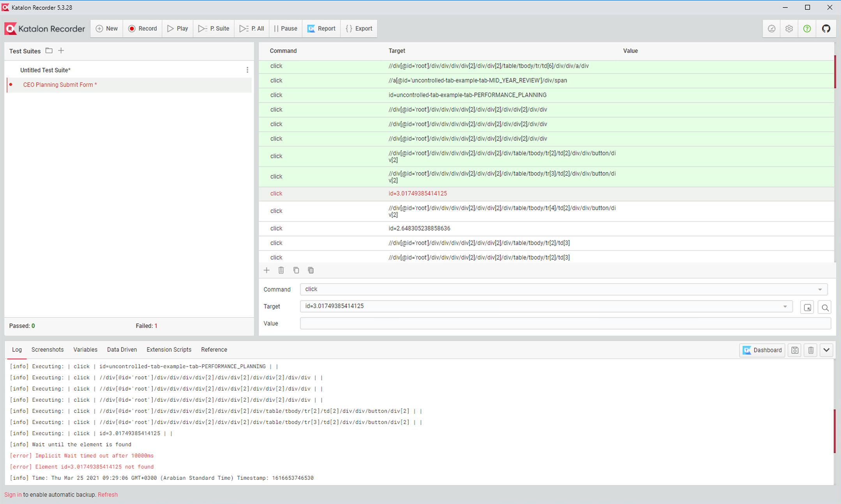
Task: Open the Data Driven tab
Action: click(122, 350)
